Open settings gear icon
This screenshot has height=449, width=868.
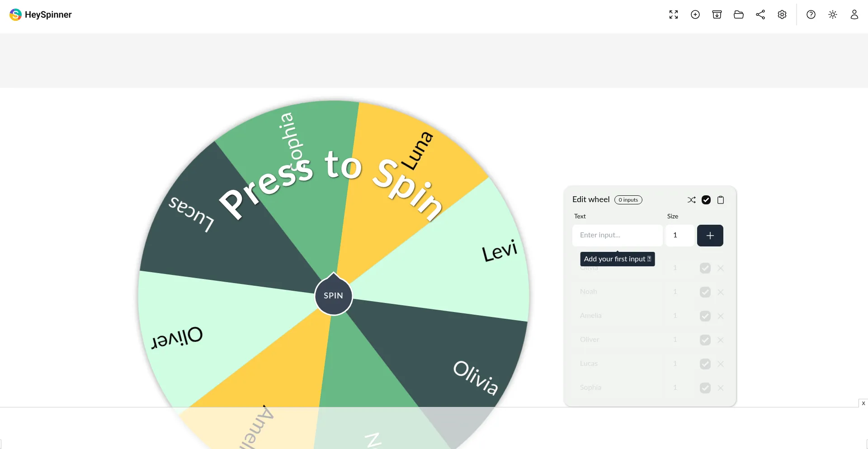pyautogui.click(x=782, y=14)
